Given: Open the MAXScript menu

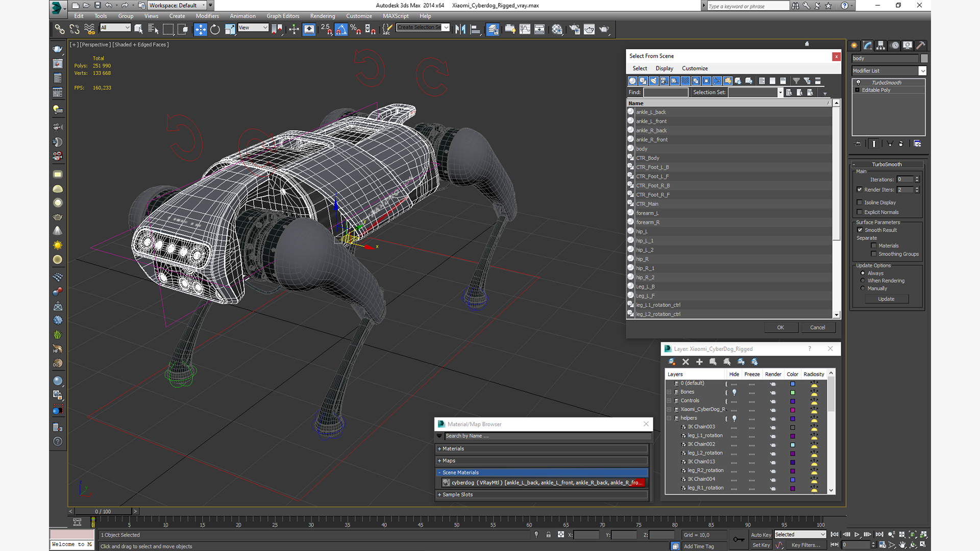Looking at the screenshot, I should point(396,16).
